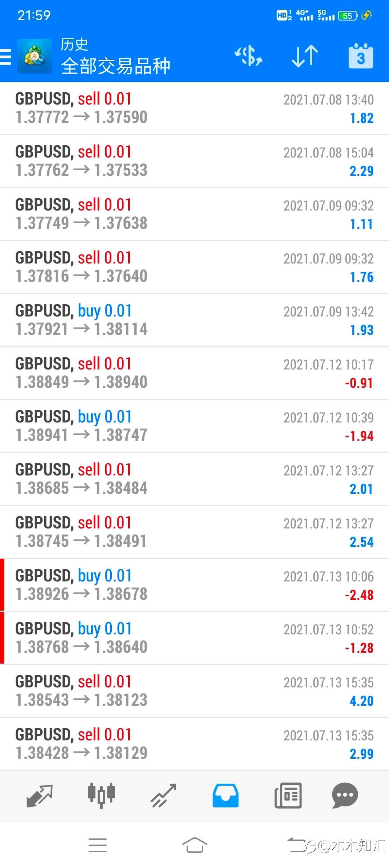Image resolution: width=389 pixels, height=868 pixels.
Task: Tap the Android home button
Action: click(194, 845)
